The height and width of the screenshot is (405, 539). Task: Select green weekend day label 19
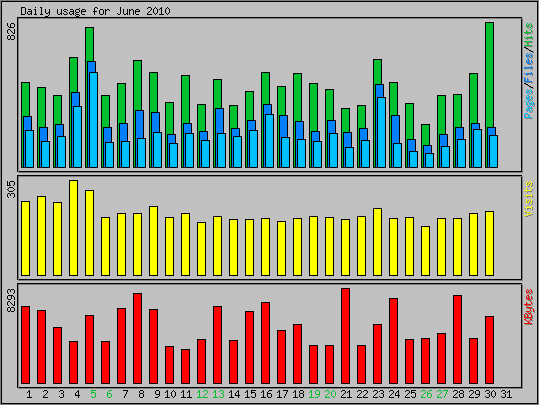tap(314, 394)
